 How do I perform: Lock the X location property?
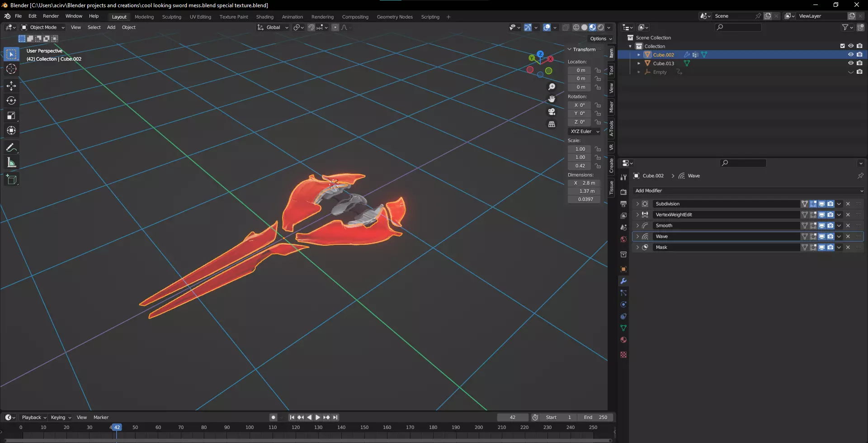pos(598,70)
